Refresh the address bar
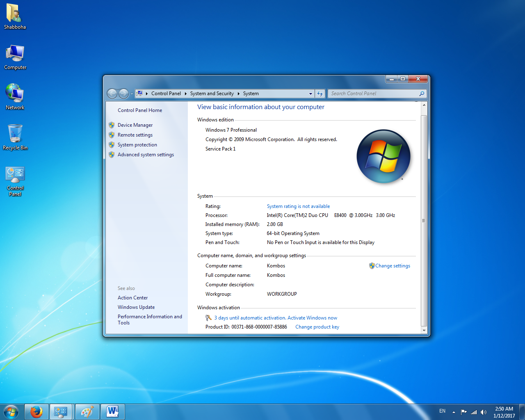Screen dimensions: 525x420 (320, 94)
